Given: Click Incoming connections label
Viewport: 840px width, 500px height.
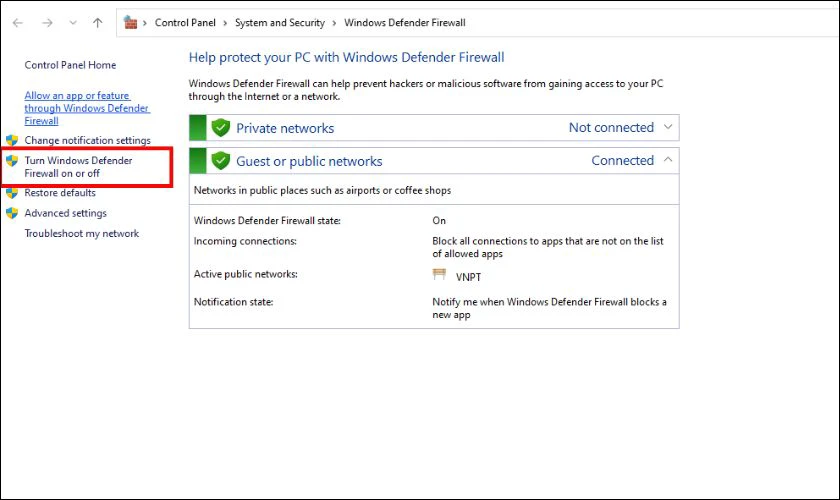Looking at the screenshot, I should coord(245,241).
